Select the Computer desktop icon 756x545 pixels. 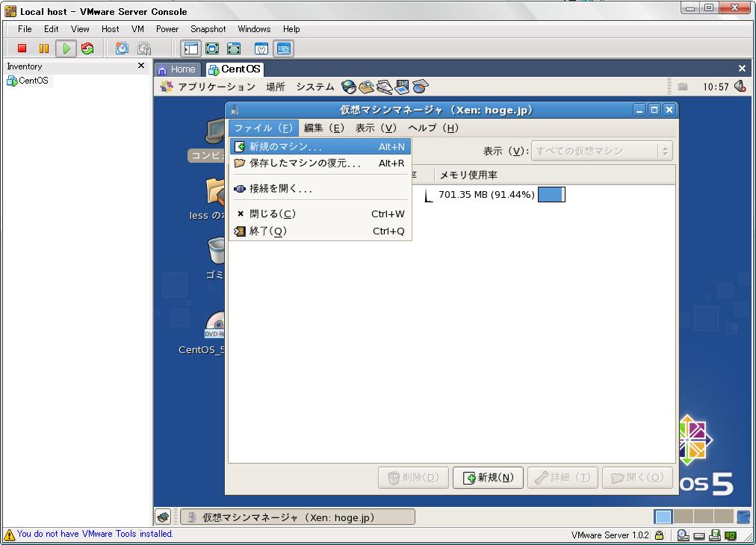(x=214, y=131)
